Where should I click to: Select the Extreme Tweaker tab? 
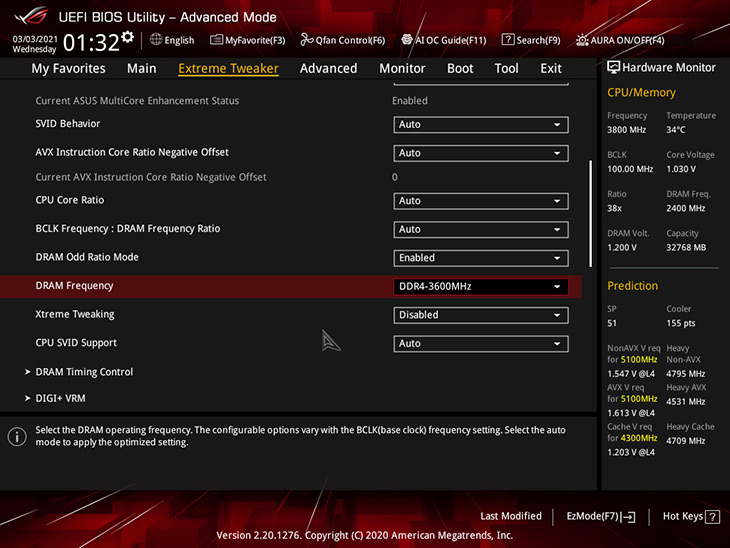229,68
